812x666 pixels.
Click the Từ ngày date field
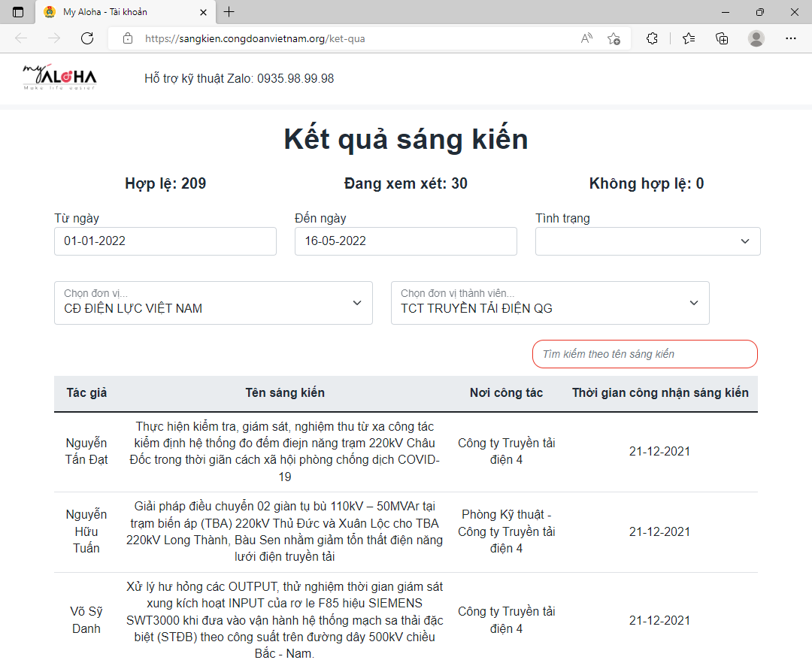click(165, 241)
